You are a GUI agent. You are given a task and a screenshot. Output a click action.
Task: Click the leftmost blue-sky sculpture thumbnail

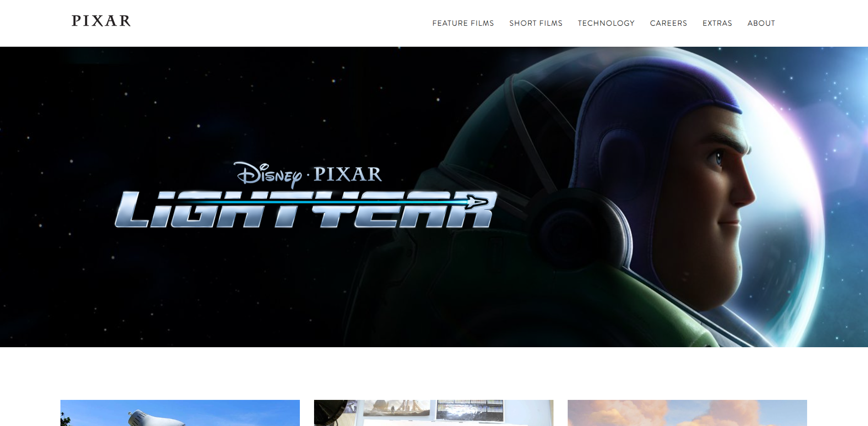click(179, 413)
